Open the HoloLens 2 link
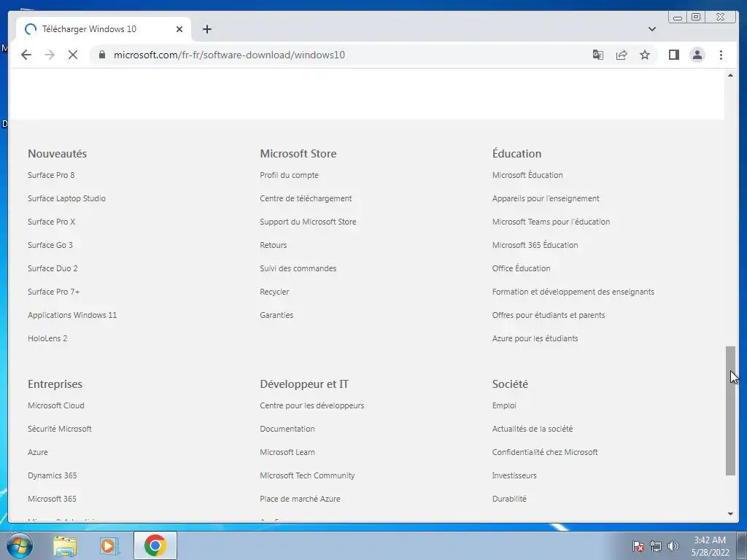Image resolution: width=747 pixels, height=560 pixels. click(x=47, y=338)
